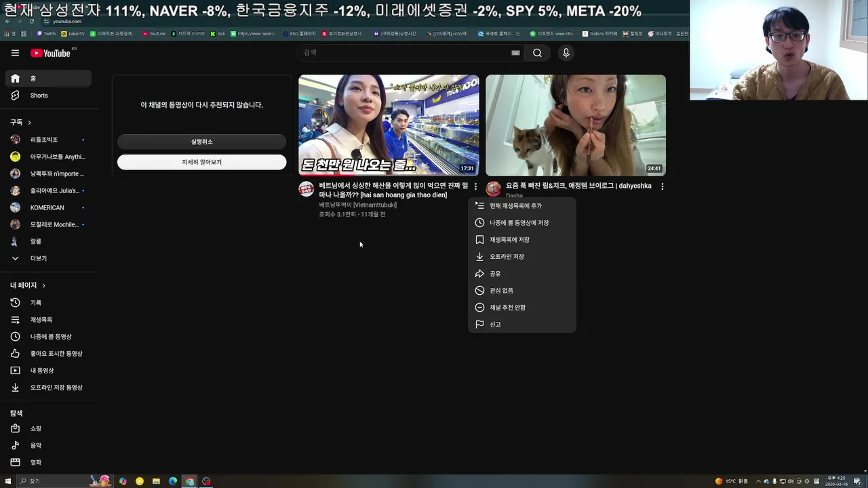Open 내 동영상 in the sidebar

tap(47, 371)
